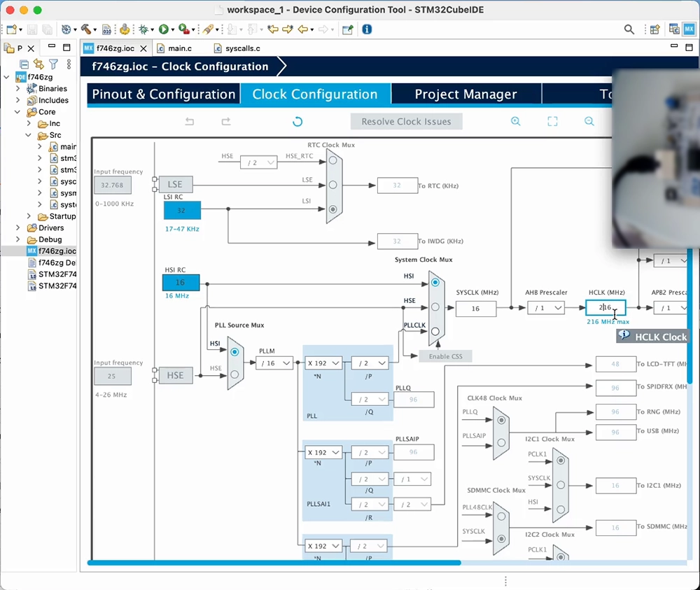Select LSE input on the RTC Clock Mux

tap(333, 185)
